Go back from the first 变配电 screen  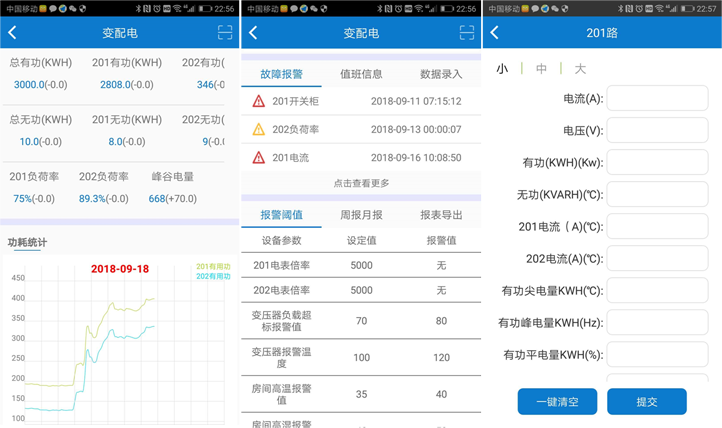click(x=12, y=33)
